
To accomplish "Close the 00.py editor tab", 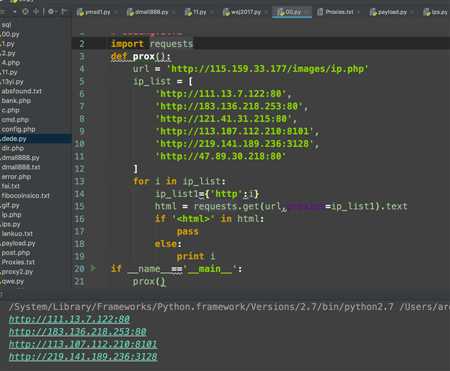I will (307, 12).
